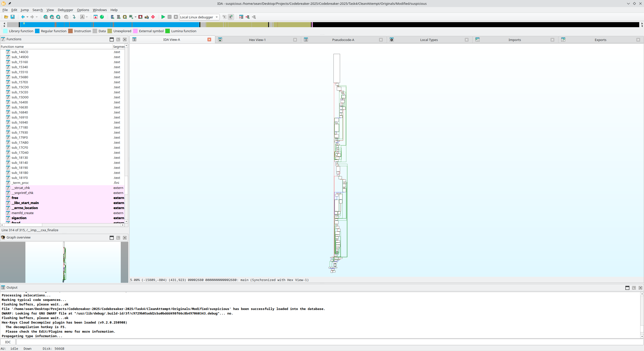The height and width of the screenshot is (351, 644).
Task: Select memfd_create in the Functions list
Action: 22,213
